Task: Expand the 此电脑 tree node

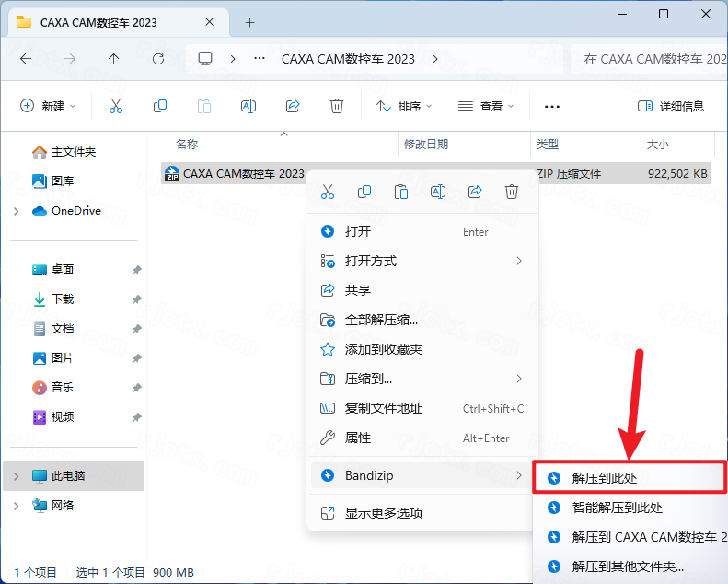Action: click(17, 476)
